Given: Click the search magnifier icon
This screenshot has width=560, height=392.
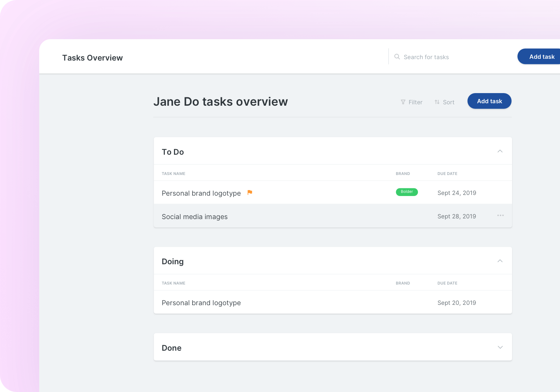Looking at the screenshot, I should [x=397, y=57].
